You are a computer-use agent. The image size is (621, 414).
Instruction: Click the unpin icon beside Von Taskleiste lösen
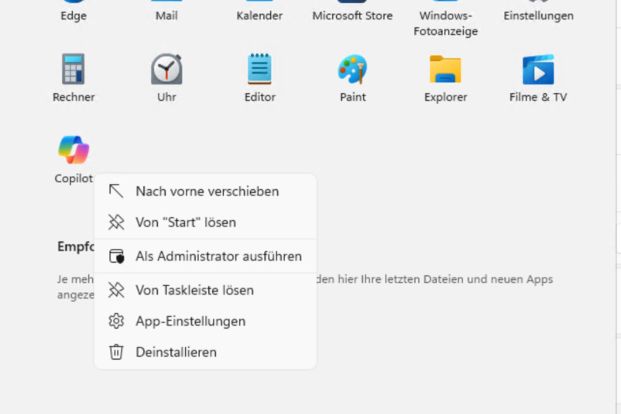116,290
